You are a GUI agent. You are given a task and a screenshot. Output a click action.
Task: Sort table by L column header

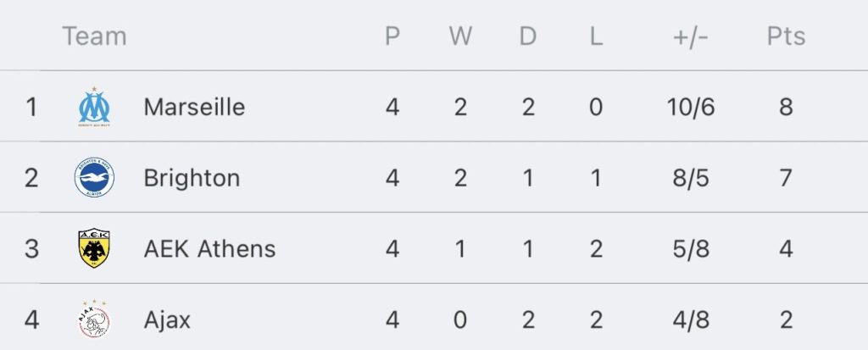click(x=596, y=36)
